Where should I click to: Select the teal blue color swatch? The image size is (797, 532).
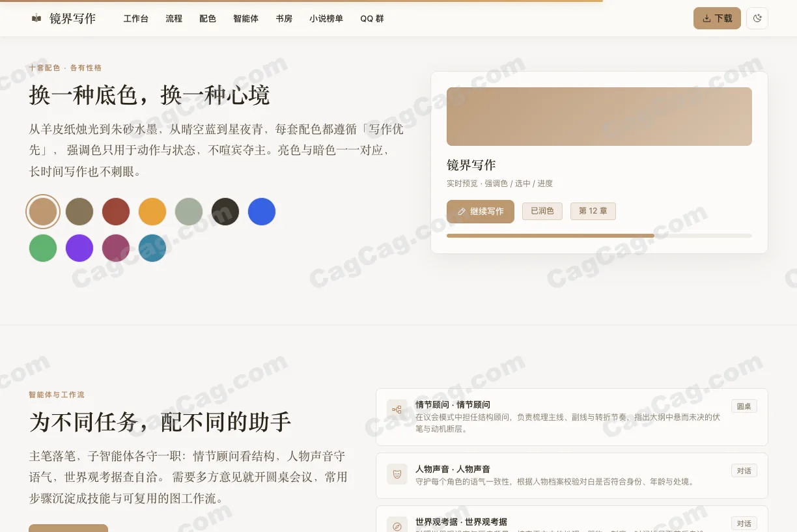point(152,248)
